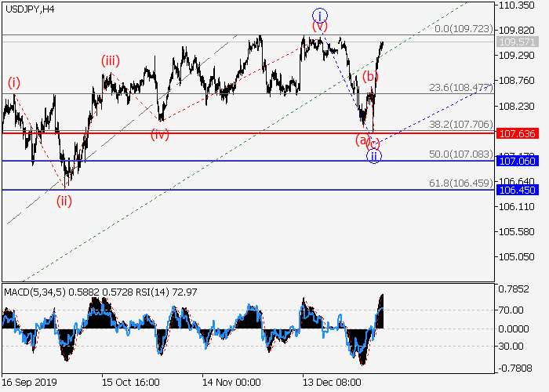Click the 61.8(106.459) Fibonacci level label
This screenshot has width=549, height=392.
click(464, 183)
